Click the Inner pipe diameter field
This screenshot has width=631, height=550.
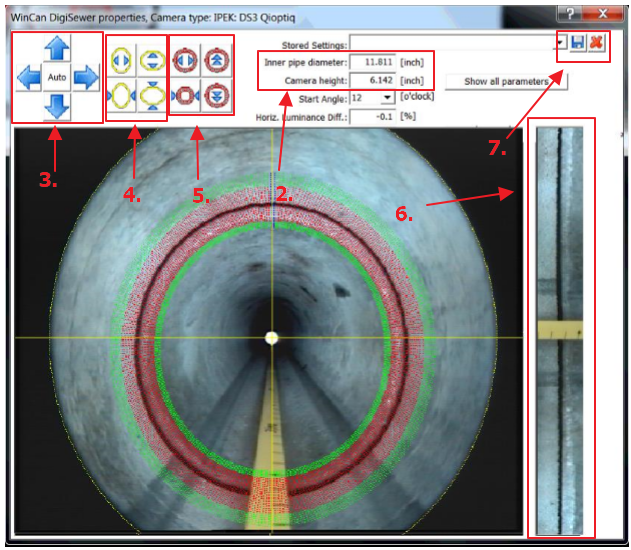pyautogui.click(x=372, y=62)
